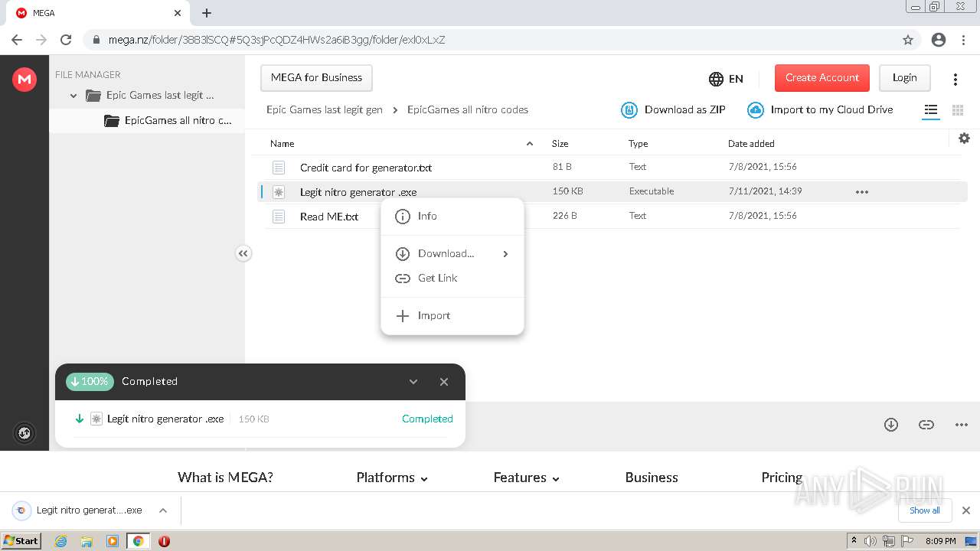The image size is (980, 551).
Task: Open downloaded file options chevron in Chrome bar
Action: point(162,510)
